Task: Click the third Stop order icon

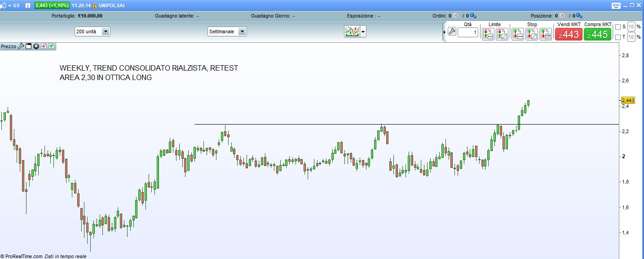Action: [x=545, y=34]
